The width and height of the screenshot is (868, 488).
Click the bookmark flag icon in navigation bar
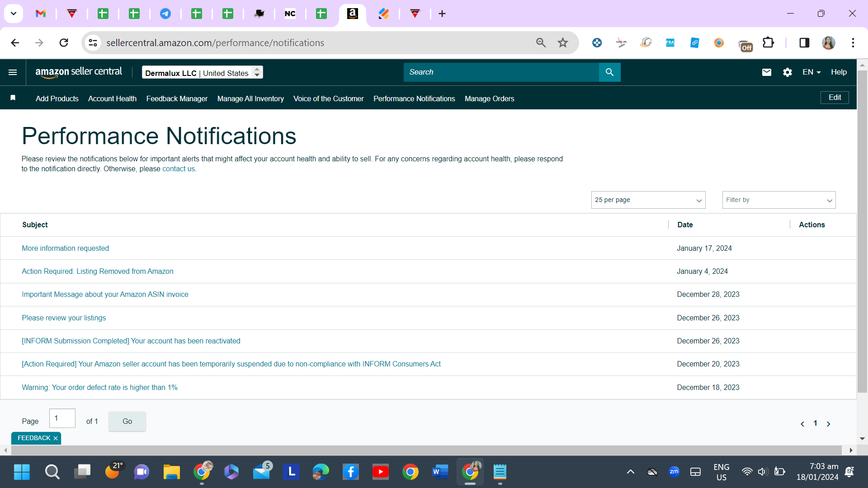point(13,98)
